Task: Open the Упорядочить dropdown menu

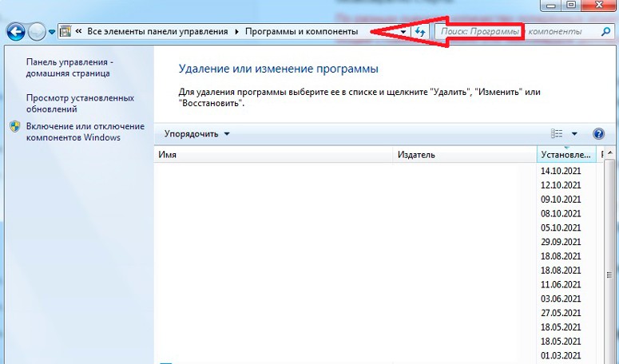Action: 196,134
